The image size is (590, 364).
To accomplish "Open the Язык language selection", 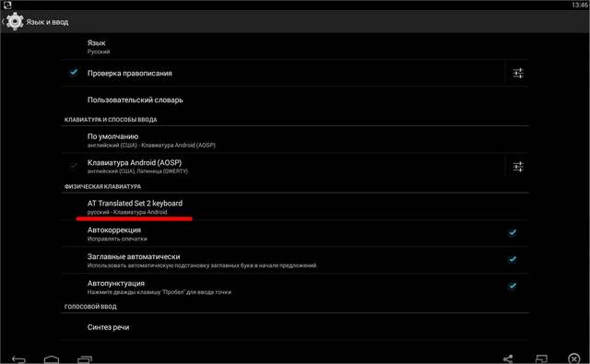I will tap(295, 47).
